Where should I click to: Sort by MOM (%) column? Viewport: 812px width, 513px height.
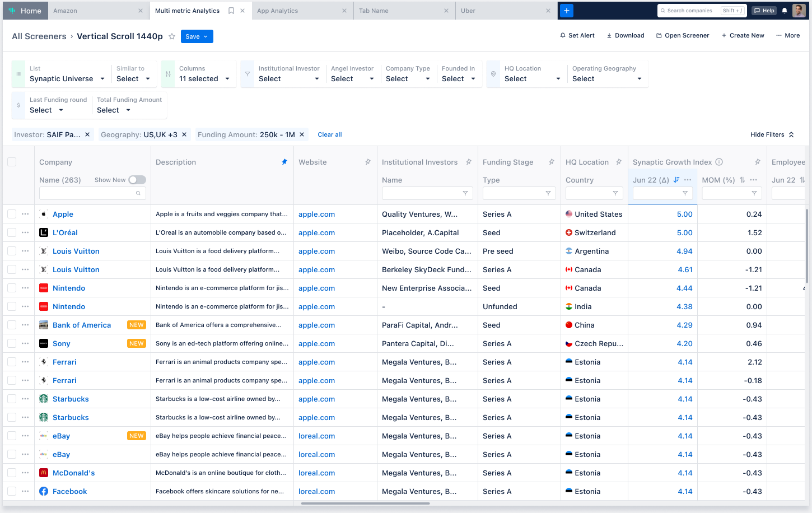point(742,180)
